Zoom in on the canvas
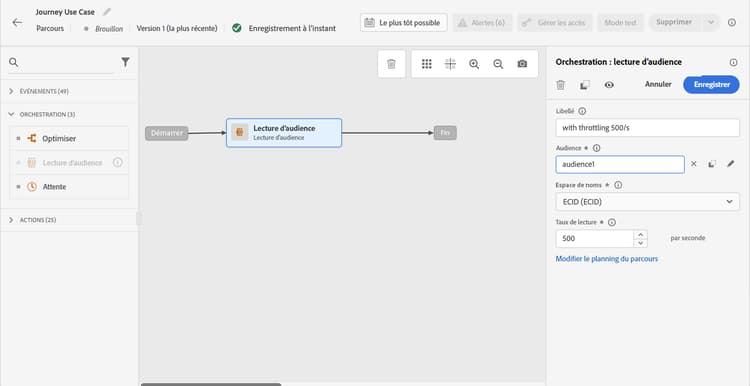 (x=474, y=64)
